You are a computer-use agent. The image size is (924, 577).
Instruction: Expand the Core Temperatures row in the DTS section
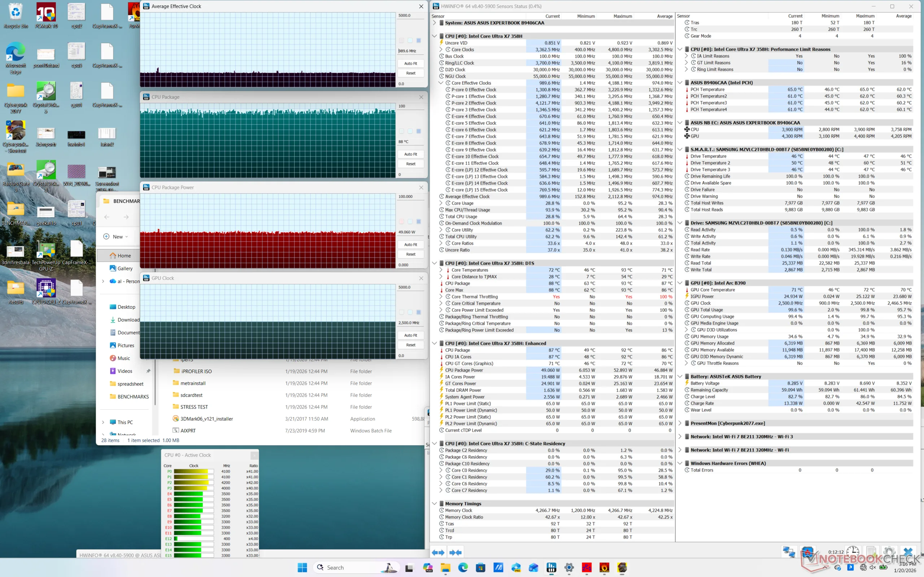pyautogui.click(x=441, y=270)
